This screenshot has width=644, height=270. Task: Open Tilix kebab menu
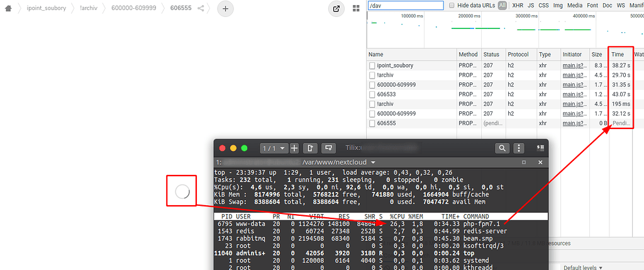519,148
